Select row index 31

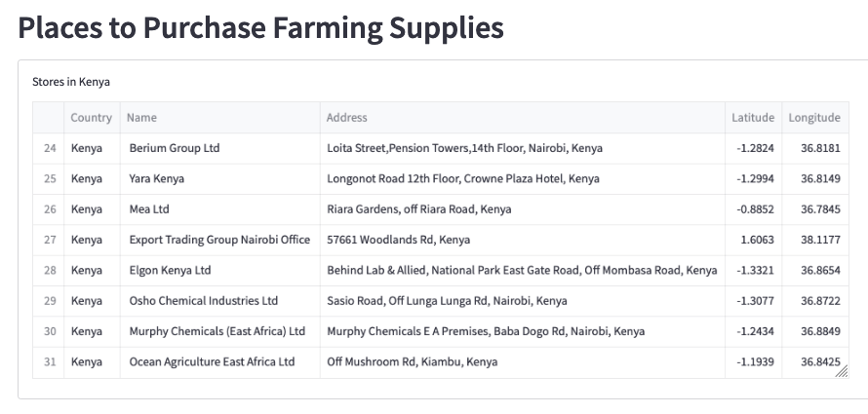[50, 362]
